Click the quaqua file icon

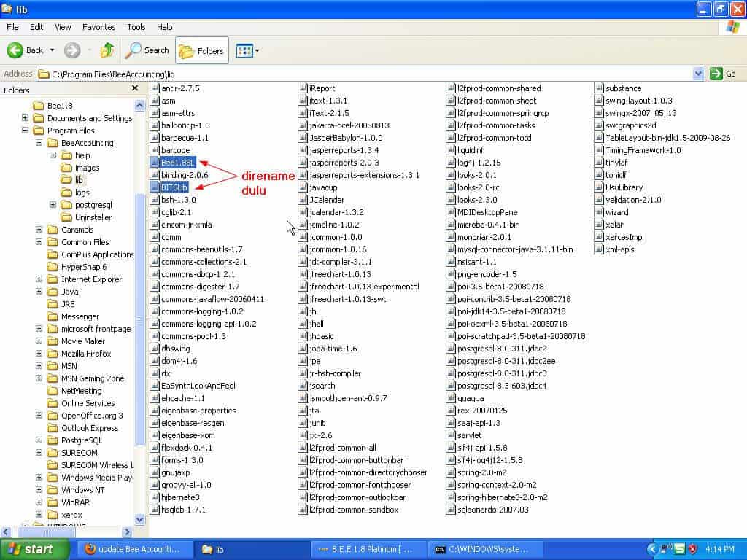451,398
